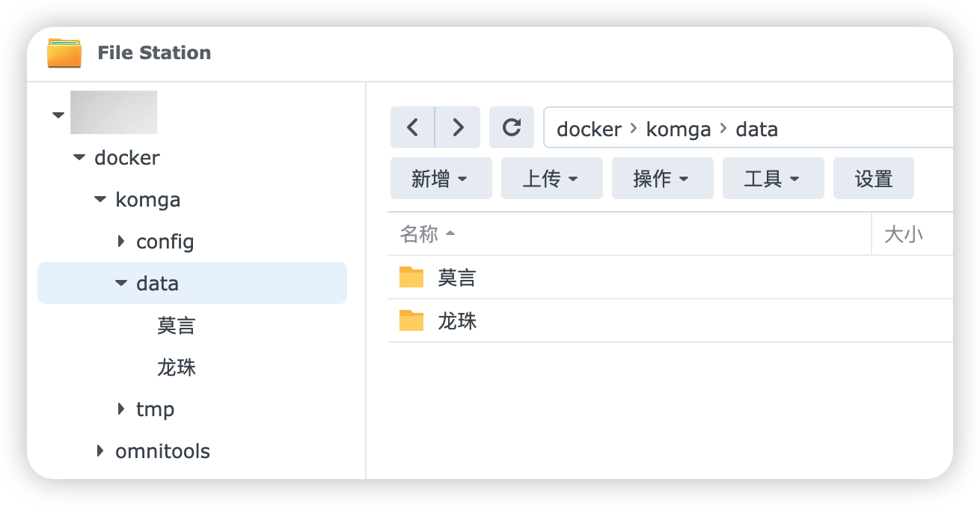Viewport: 980px width, 506px height.
Task: Go back with the left arrow button
Action: [412, 127]
